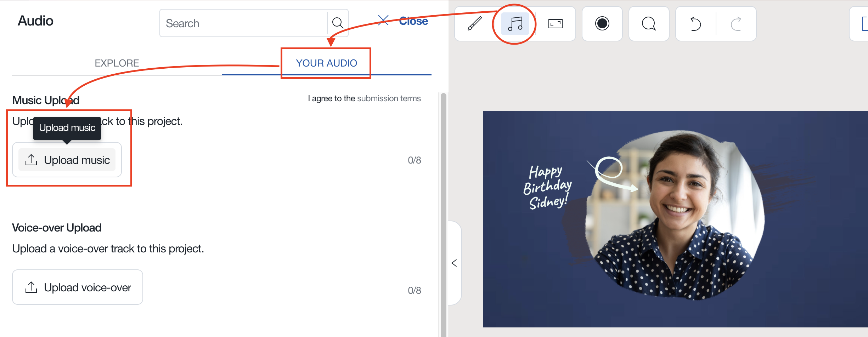Select the brush edit tool icon
868x337 pixels.
pyautogui.click(x=474, y=24)
